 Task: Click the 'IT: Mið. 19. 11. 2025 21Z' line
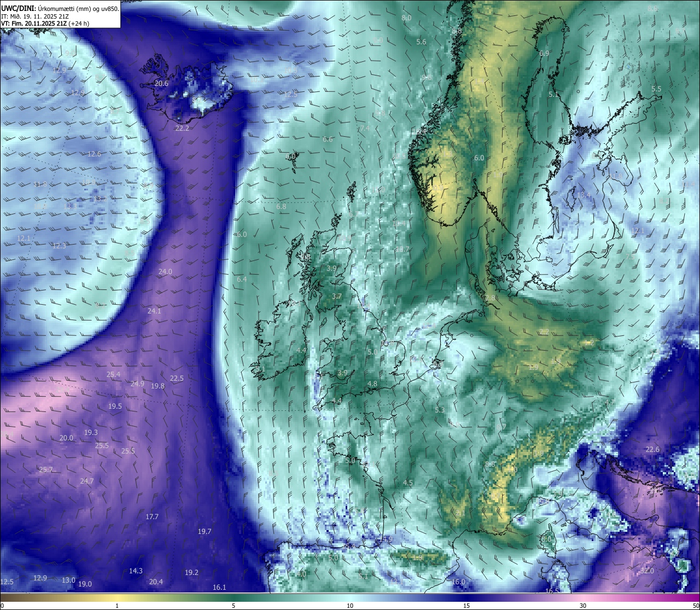click(35, 16)
